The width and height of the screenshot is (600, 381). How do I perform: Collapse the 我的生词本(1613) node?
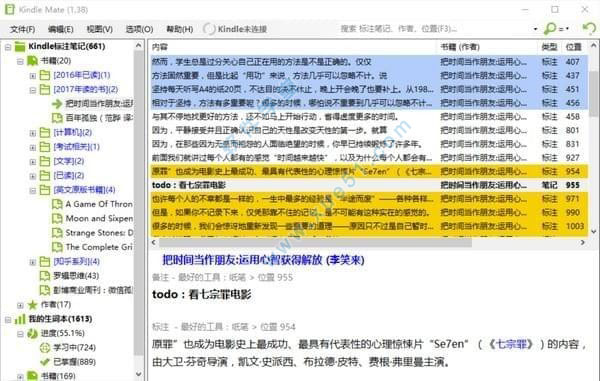pos(8,319)
